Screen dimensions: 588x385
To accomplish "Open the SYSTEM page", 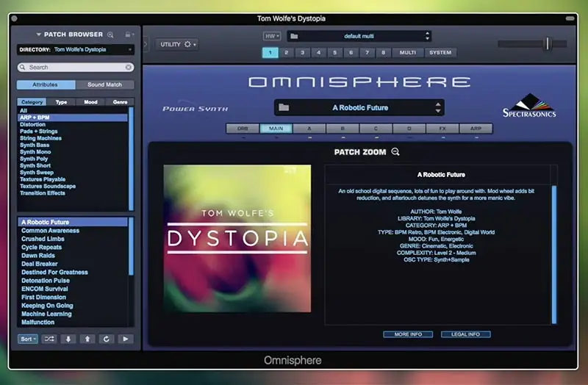I will tap(440, 52).
